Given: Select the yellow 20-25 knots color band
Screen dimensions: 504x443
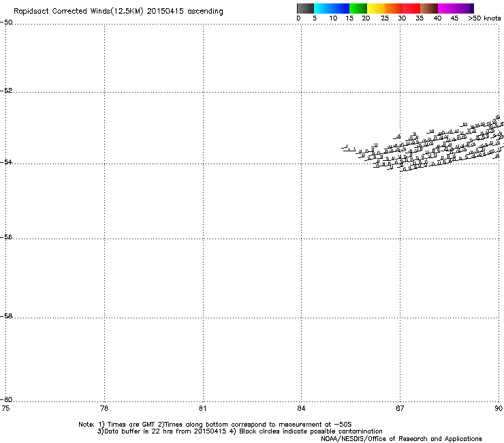Looking at the screenshot, I should point(376,8).
